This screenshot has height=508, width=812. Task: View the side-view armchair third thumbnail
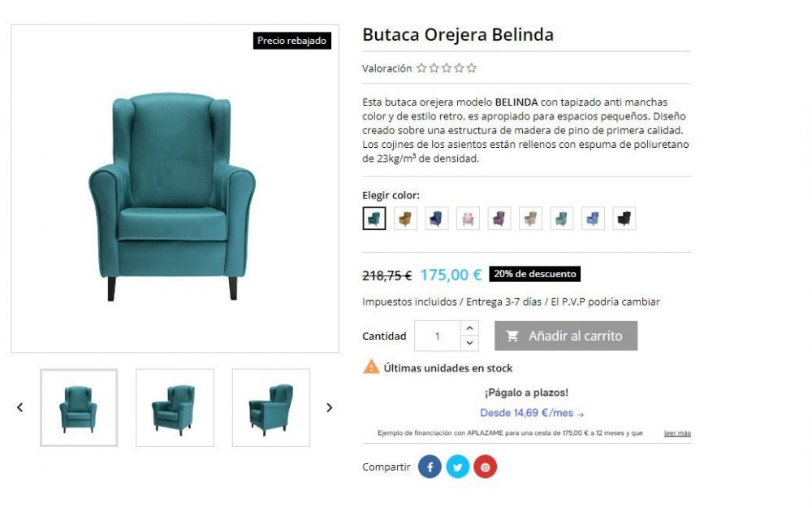point(271,407)
